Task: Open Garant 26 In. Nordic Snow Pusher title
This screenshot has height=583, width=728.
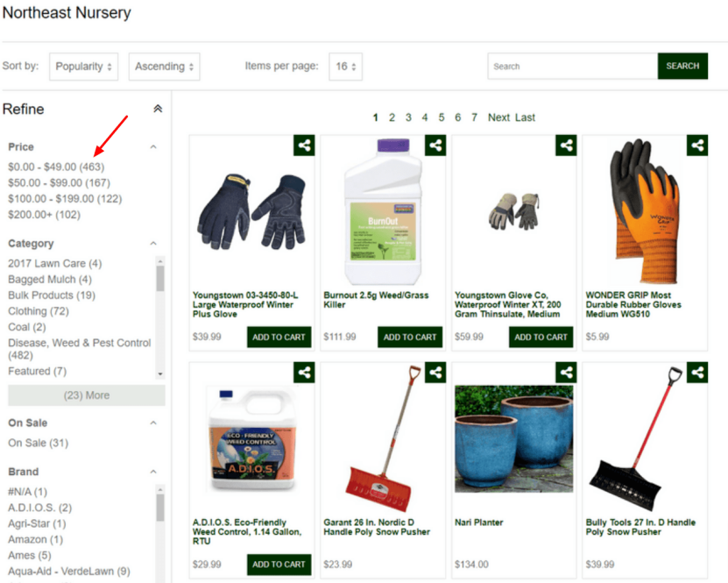Action: coord(377,527)
